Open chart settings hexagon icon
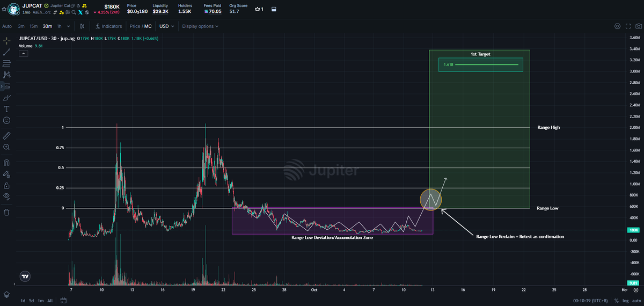Viewport: 644px width, 306px height. [x=617, y=26]
